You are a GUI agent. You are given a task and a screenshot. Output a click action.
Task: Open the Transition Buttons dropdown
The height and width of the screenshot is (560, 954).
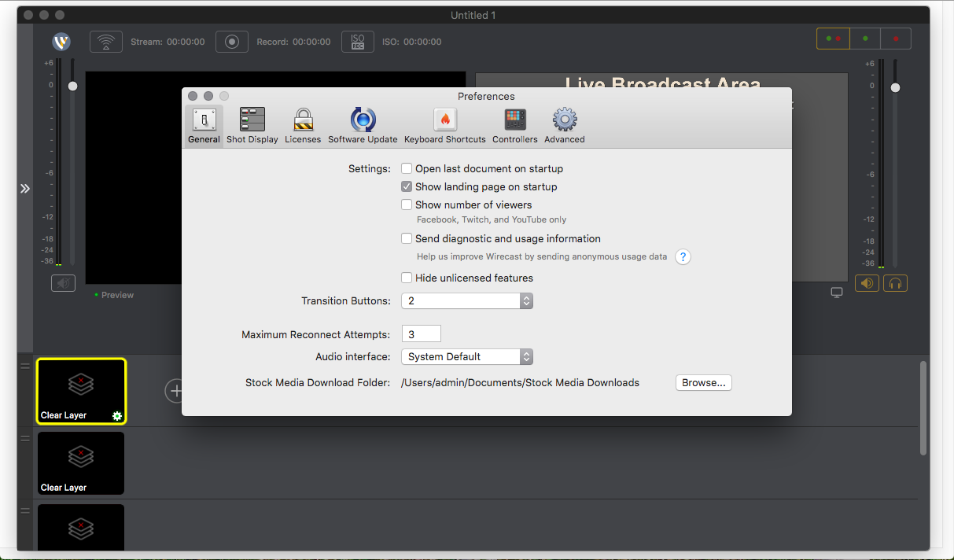tap(467, 301)
